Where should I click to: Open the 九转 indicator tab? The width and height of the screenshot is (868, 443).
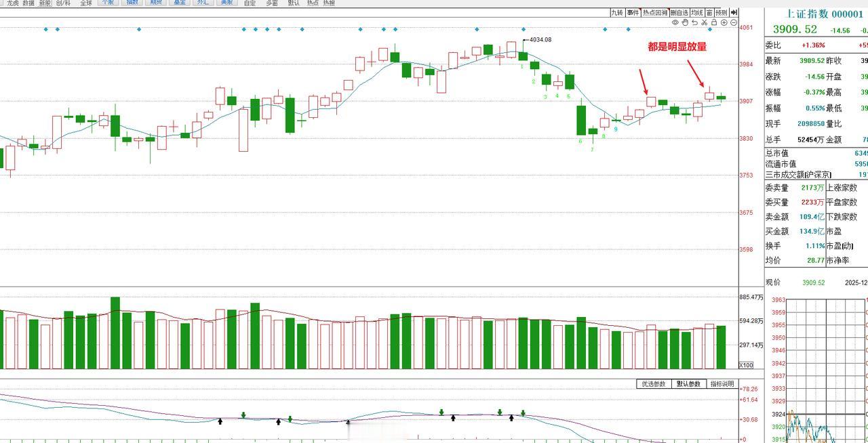pos(617,12)
